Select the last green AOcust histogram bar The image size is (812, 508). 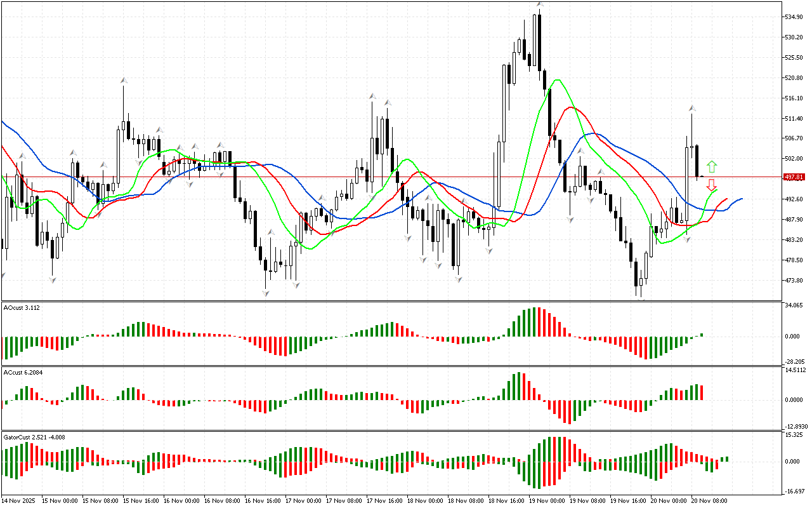point(702,335)
